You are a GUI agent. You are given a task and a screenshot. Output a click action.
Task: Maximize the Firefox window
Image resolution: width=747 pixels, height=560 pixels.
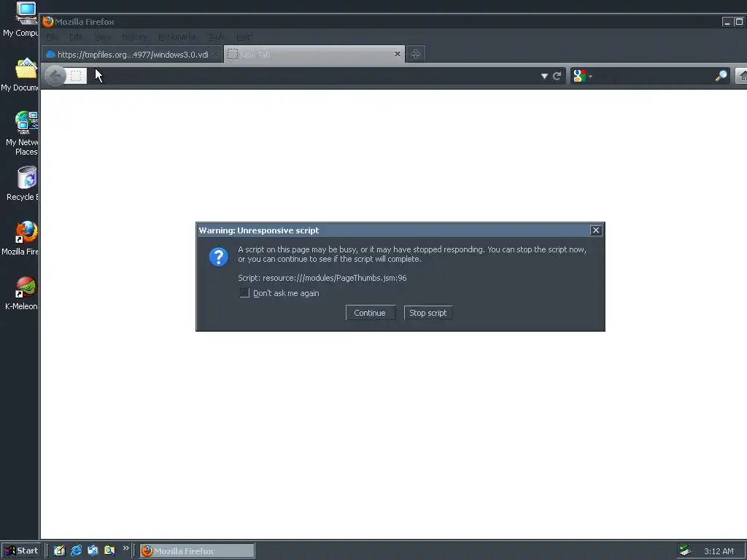tap(739, 22)
